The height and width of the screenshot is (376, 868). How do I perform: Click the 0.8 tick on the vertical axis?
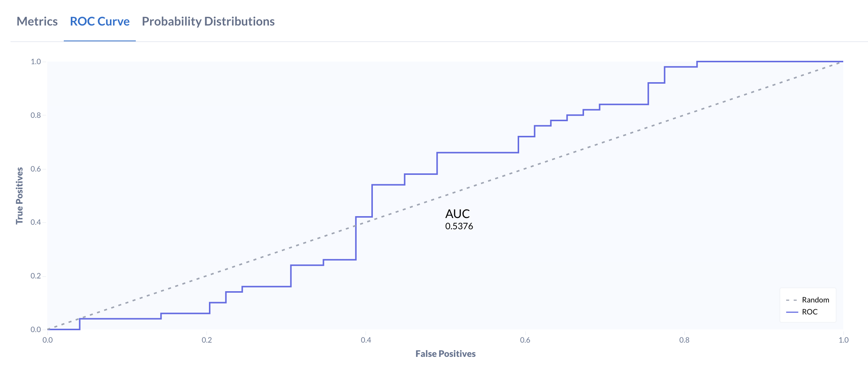36,115
